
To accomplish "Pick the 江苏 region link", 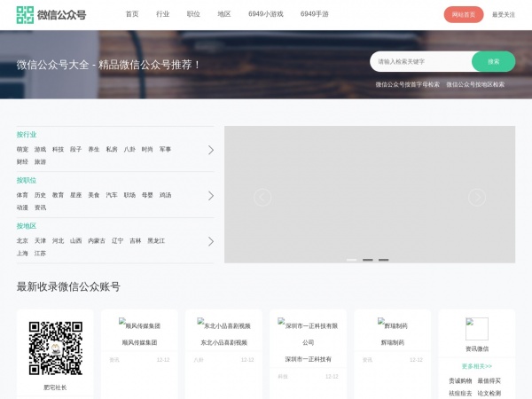I will pos(40,254).
